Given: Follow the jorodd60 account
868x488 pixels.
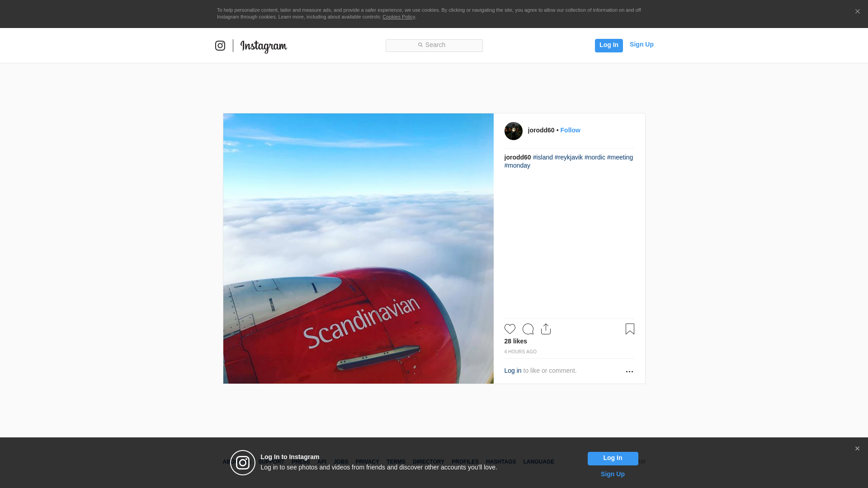Looking at the screenshot, I should click(570, 130).
